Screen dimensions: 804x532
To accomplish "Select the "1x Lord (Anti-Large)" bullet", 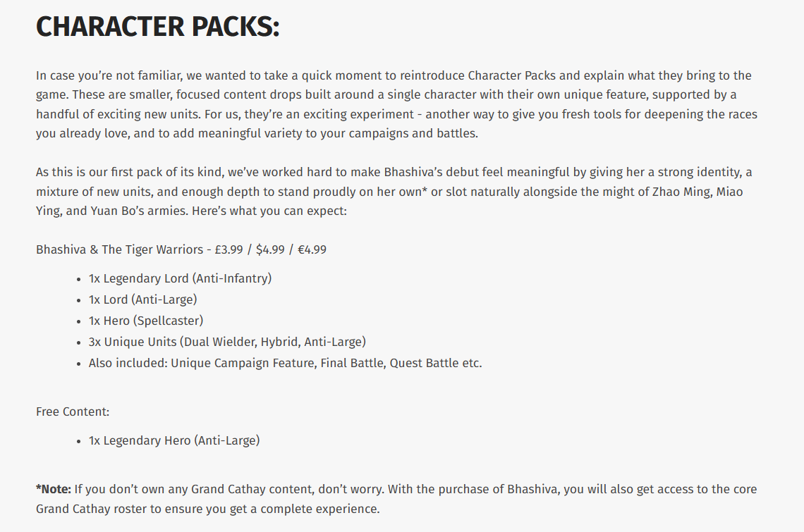I will tap(142, 299).
